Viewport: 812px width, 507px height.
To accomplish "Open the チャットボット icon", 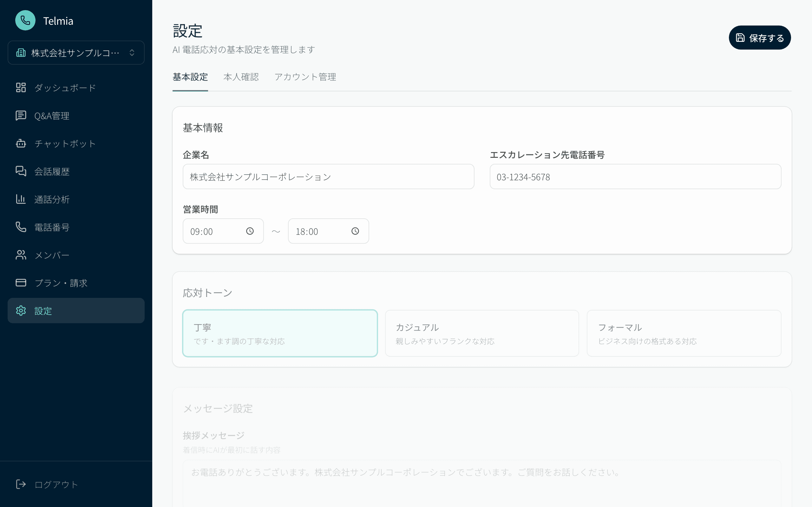I will pos(21,144).
